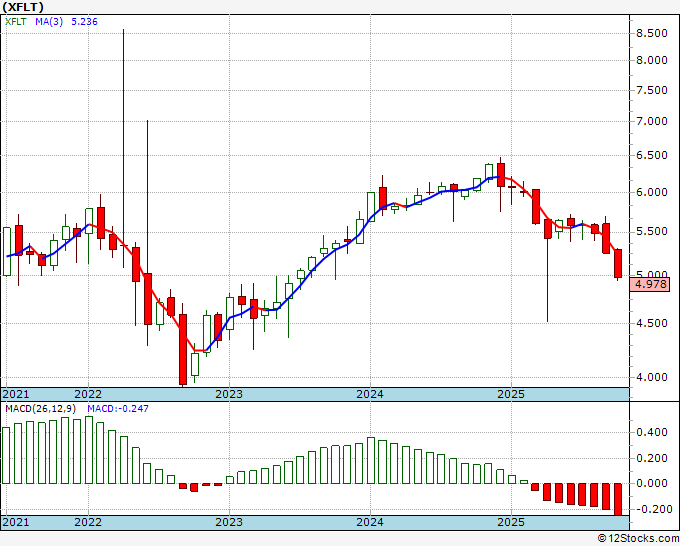Viewport: 680px width, 546px height.
Task: Click the 2025 marker on price timeline
Action: [511, 394]
